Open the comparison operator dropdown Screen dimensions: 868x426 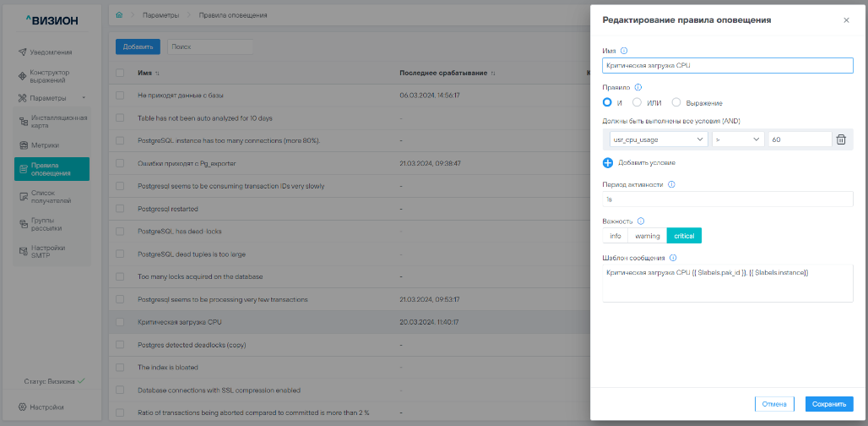click(x=737, y=139)
